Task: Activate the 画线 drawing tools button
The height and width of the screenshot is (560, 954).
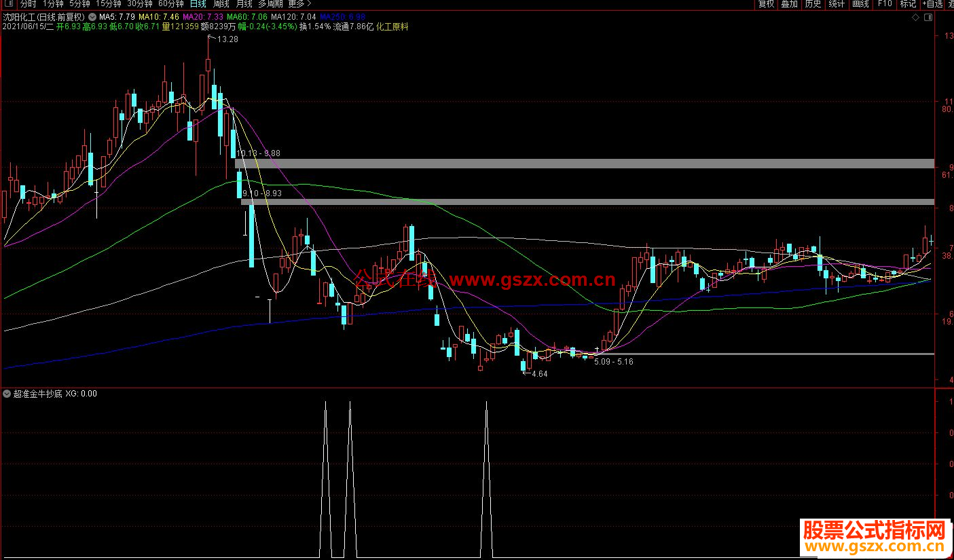Action: coord(860,4)
